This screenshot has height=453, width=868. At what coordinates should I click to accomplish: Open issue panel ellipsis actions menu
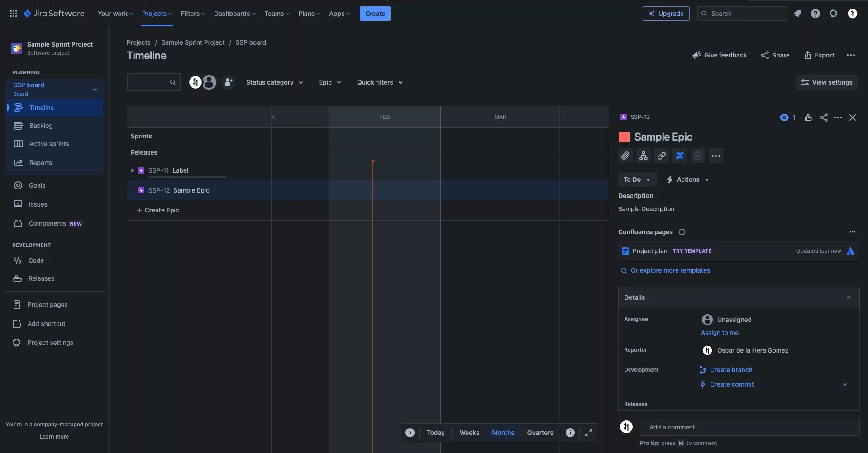click(838, 118)
